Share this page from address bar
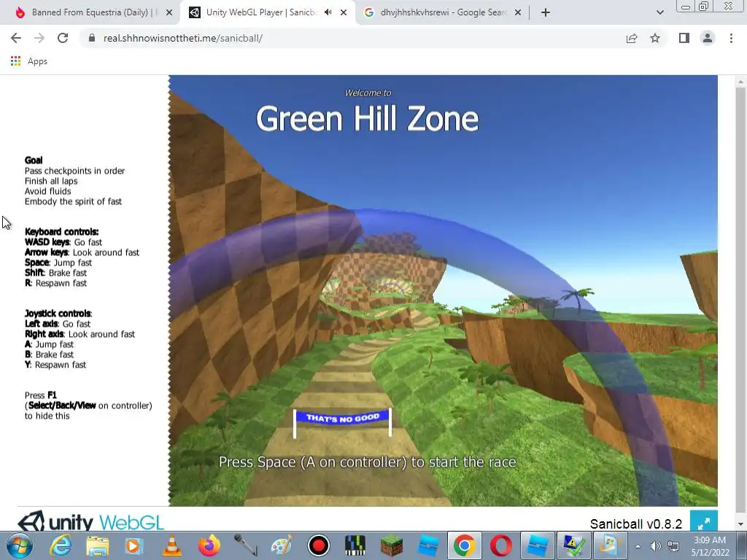Screen dimensions: 747x560 click(x=632, y=38)
